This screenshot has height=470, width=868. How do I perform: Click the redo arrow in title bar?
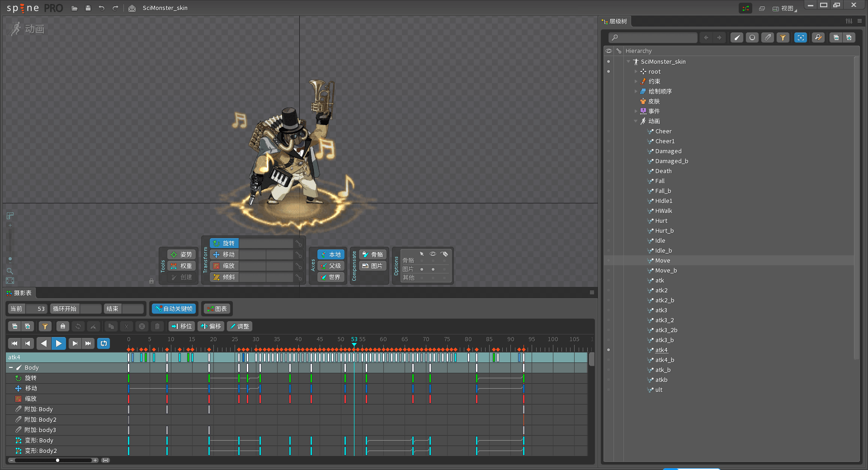click(115, 8)
